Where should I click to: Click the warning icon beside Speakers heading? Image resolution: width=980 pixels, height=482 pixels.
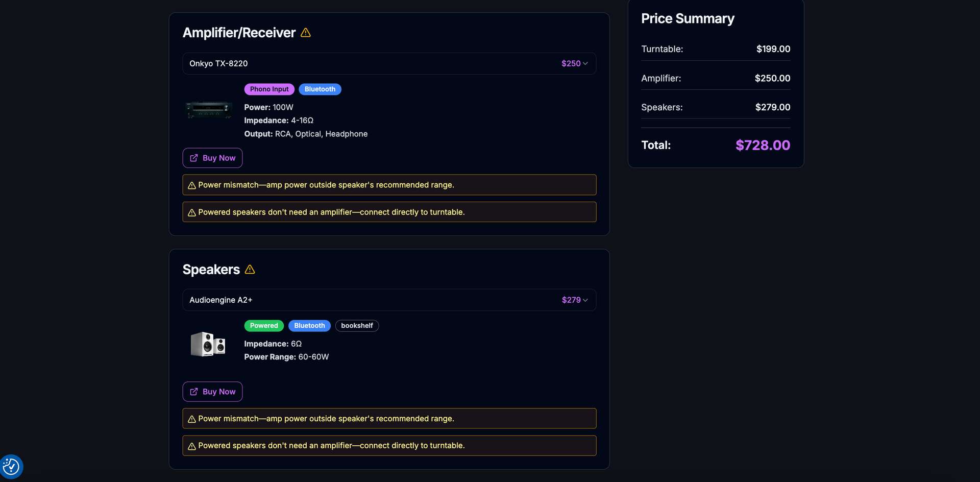point(250,270)
